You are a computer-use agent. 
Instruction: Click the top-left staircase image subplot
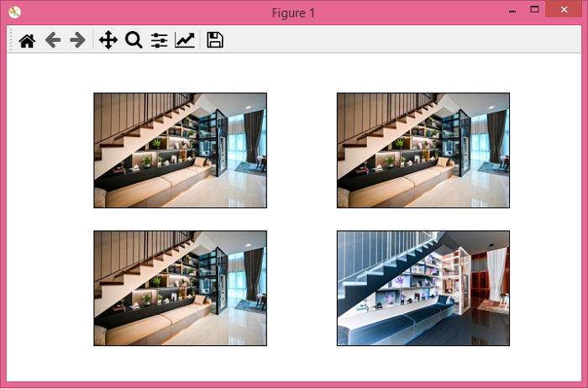tap(180, 150)
